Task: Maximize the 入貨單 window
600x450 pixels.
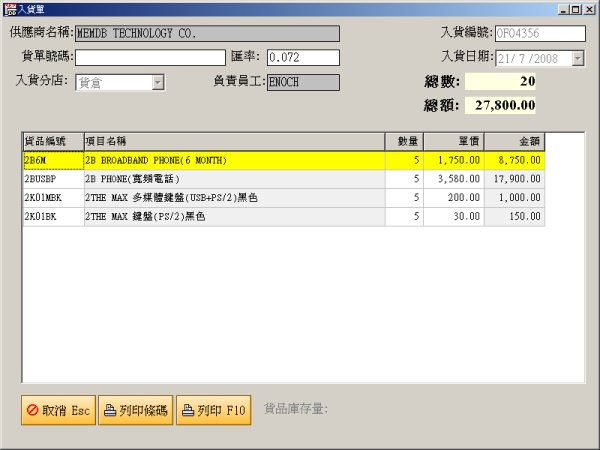Action: [576, 10]
